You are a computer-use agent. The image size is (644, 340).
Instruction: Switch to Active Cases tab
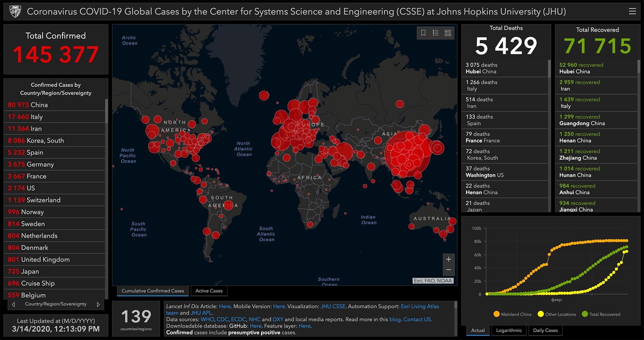pyautogui.click(x=209, y=291)
